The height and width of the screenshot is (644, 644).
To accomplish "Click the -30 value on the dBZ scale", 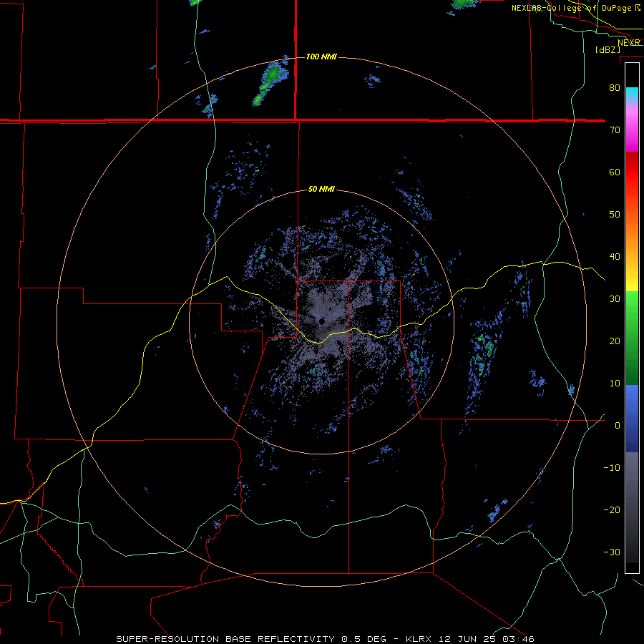I will (x=612, y=552).
